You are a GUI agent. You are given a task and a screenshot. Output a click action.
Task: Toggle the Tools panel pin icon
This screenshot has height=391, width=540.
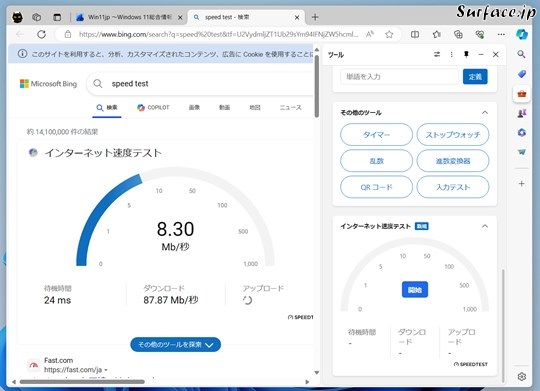(466, 54)
